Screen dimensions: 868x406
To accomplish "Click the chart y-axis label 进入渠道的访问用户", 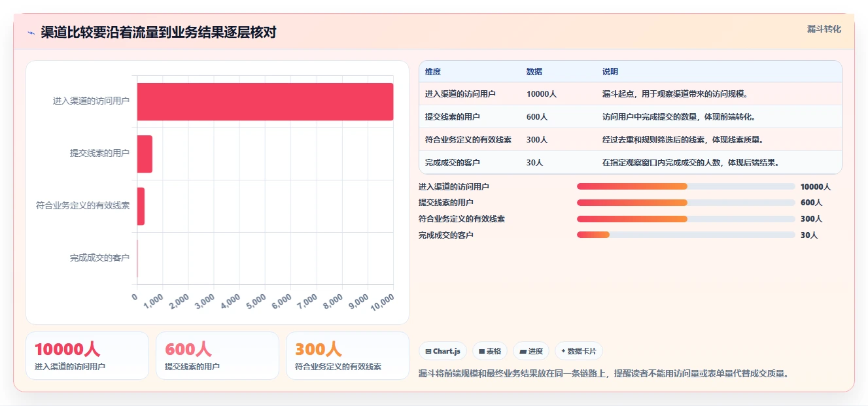I will tap(91, 101).
